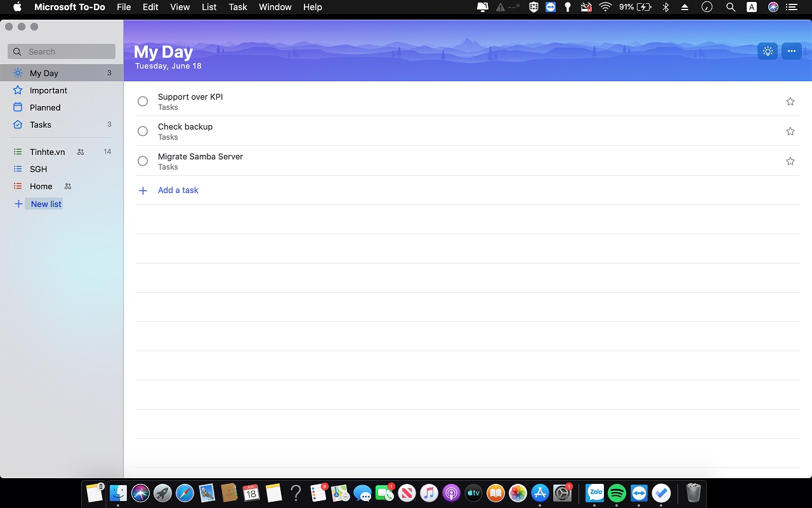Open the File menu
Image resolution: width=812 pixels, height=508 pixels.
[124, 7]
